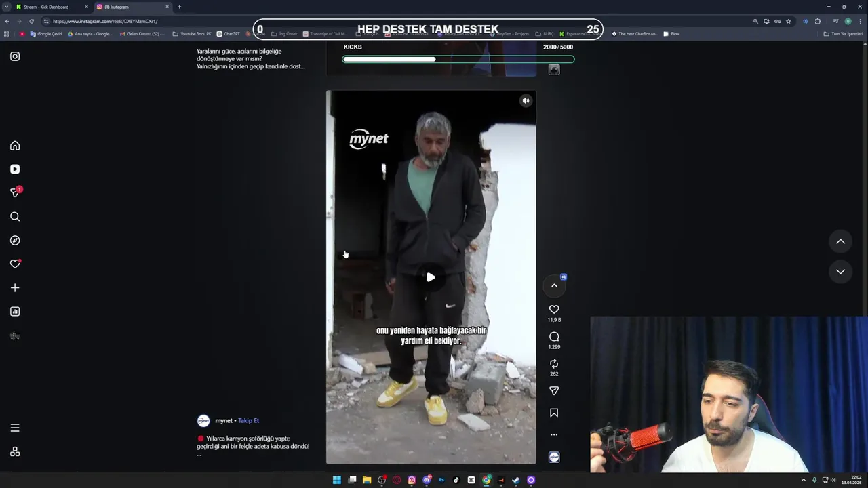The width and height of the screenshot is (868, 488).
Task: Go to previous reel with up arrow
Action: (x=840, y=241)
